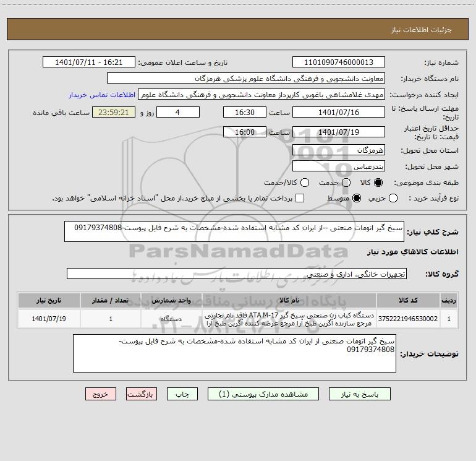
Task: Click the واحد شمارش column header
Action: tap(171, 301)
